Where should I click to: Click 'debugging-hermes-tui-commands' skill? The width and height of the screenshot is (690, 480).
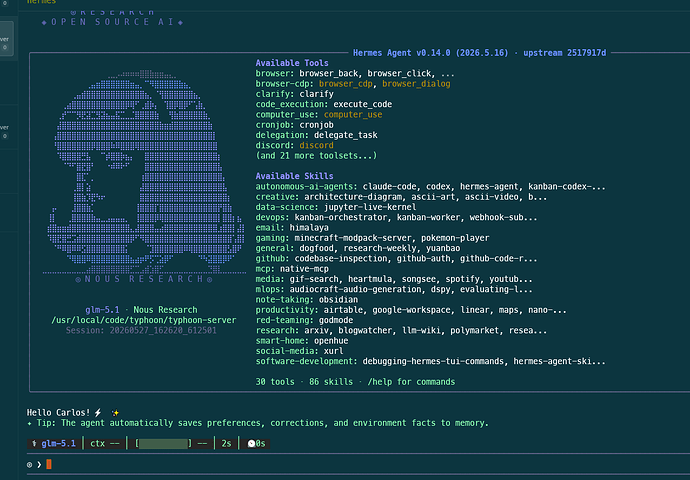point(433,361)
